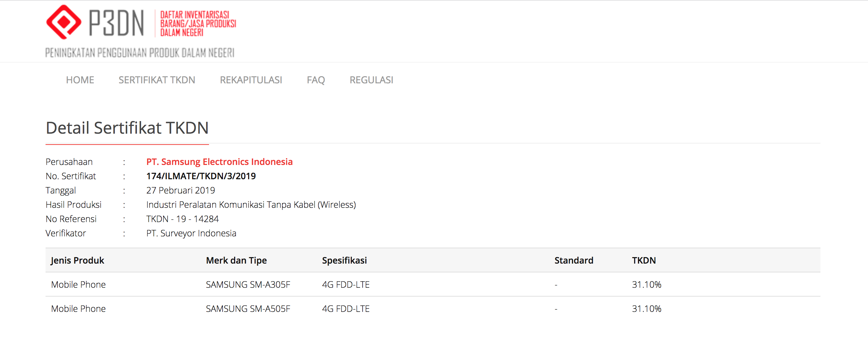The height and width of the screenshot is (351, 868).
Task: Click 31.10% value in SM-A305F row
Action: [x=646, y=285]
